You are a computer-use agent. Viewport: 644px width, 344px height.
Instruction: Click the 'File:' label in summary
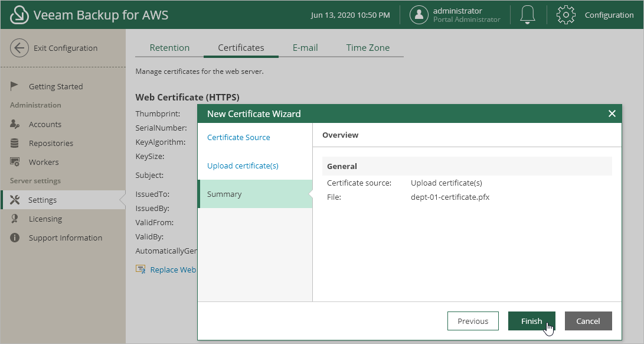(334, 197)
